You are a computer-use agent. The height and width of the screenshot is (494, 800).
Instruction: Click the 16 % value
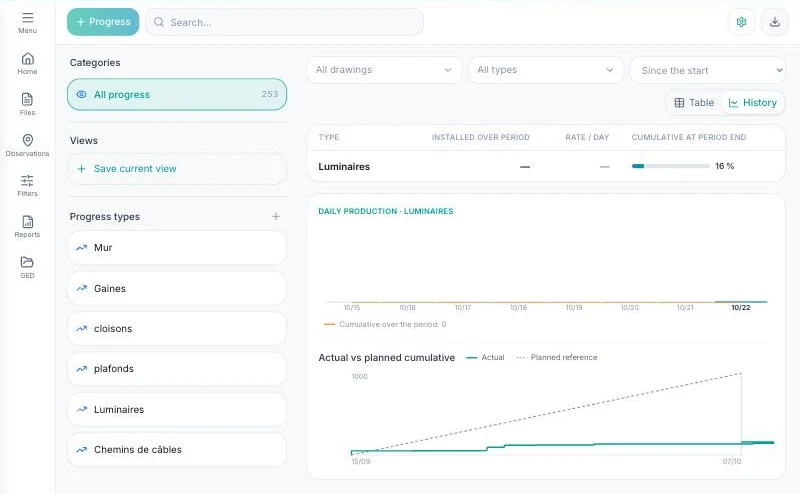point(724,166)
